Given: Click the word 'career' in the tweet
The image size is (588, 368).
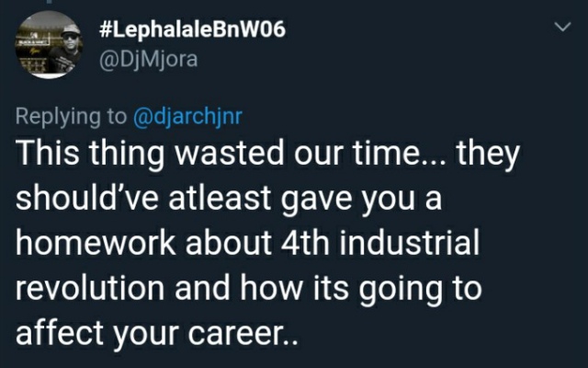Looking at the screenshot, I should [234, 334].
